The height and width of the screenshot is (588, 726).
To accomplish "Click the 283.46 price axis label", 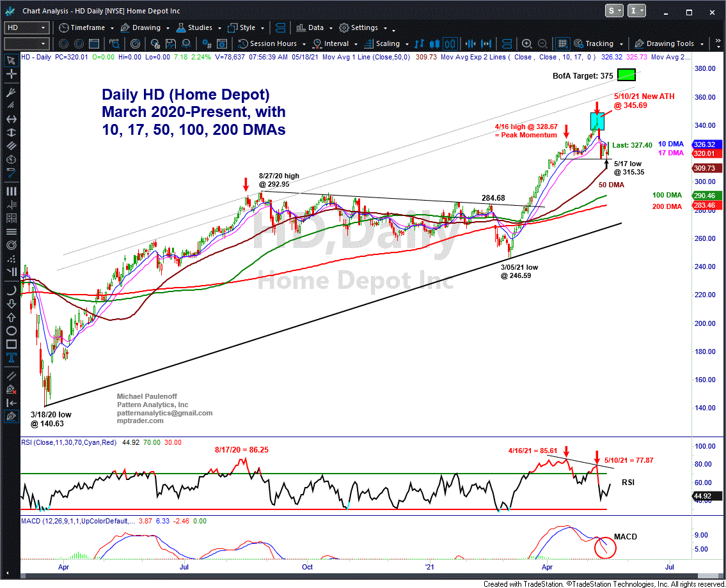I will pyautogui.click(x=707, y=205).
